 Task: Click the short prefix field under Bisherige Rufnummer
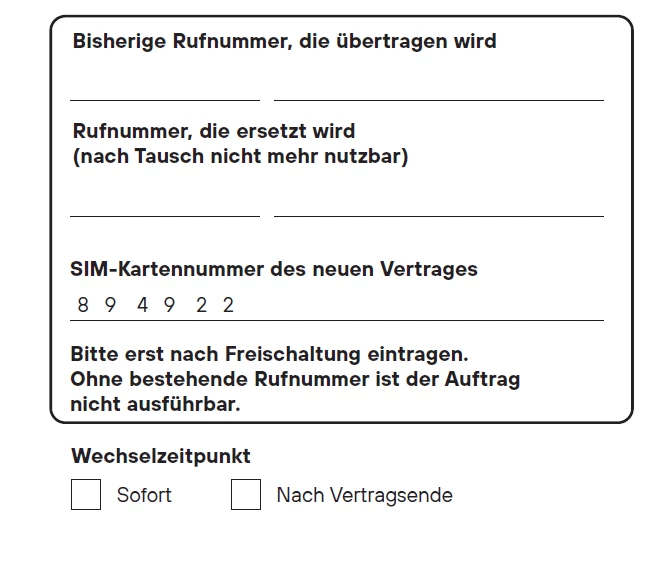[x=165, y=86]
